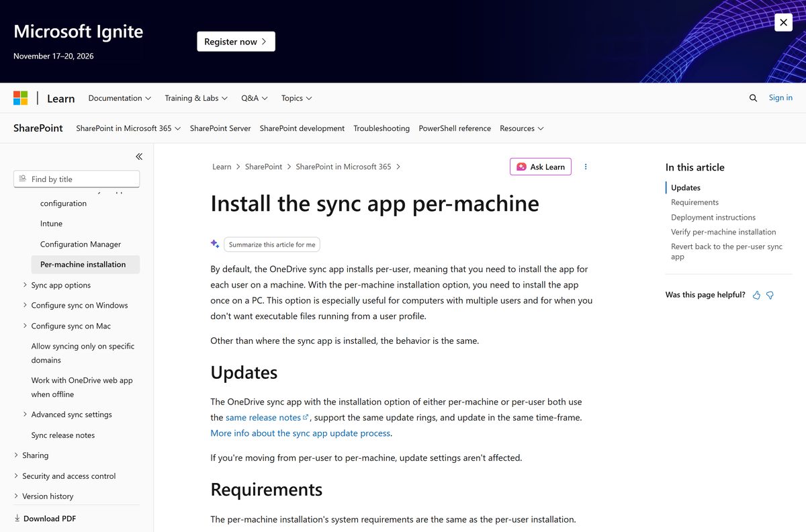
Task: Open Work with OneDrive web app when offline
Action: pyautogui.click(x=82, y=387)
